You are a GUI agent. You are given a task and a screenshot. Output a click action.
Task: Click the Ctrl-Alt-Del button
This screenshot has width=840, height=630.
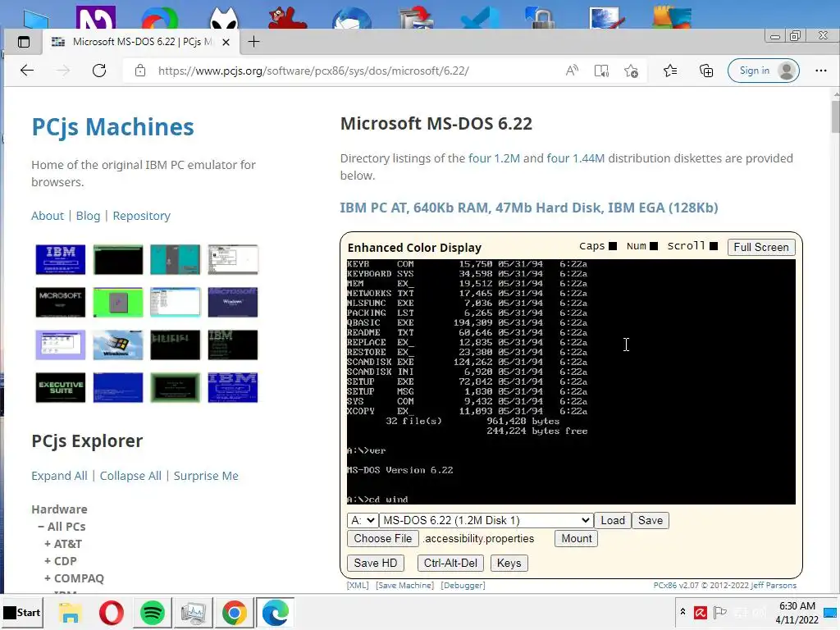[x=450, y=563]
